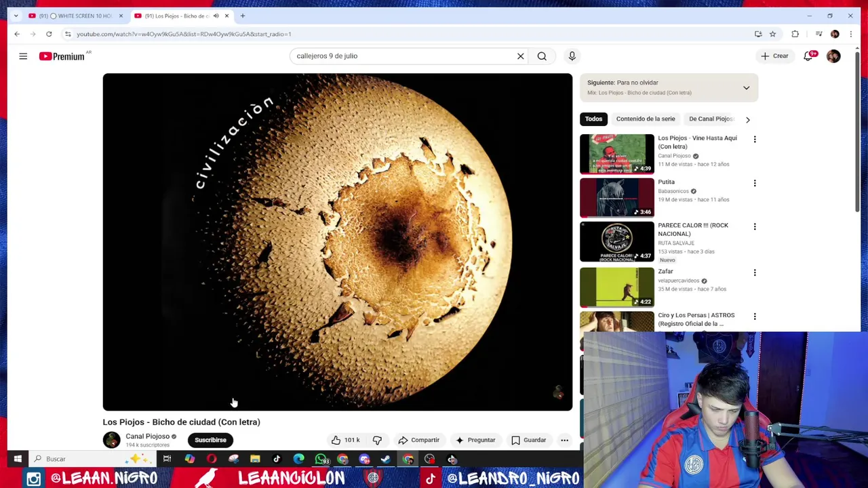This screenshot has width=868, height=488.
Task: Reload the page in Chrome
Action: 49,34
